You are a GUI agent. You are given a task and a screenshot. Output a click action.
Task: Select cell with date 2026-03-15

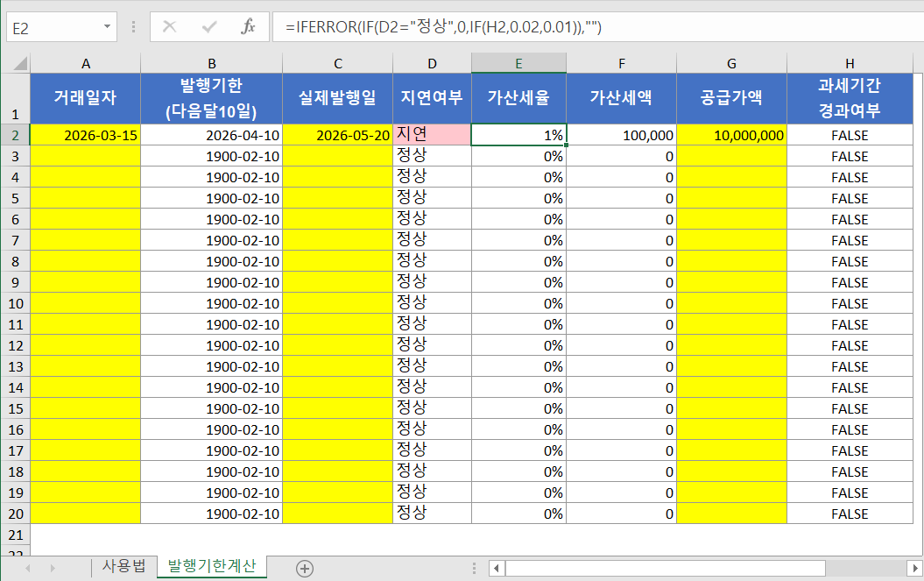pyautogui.click(x=86, y=135)
